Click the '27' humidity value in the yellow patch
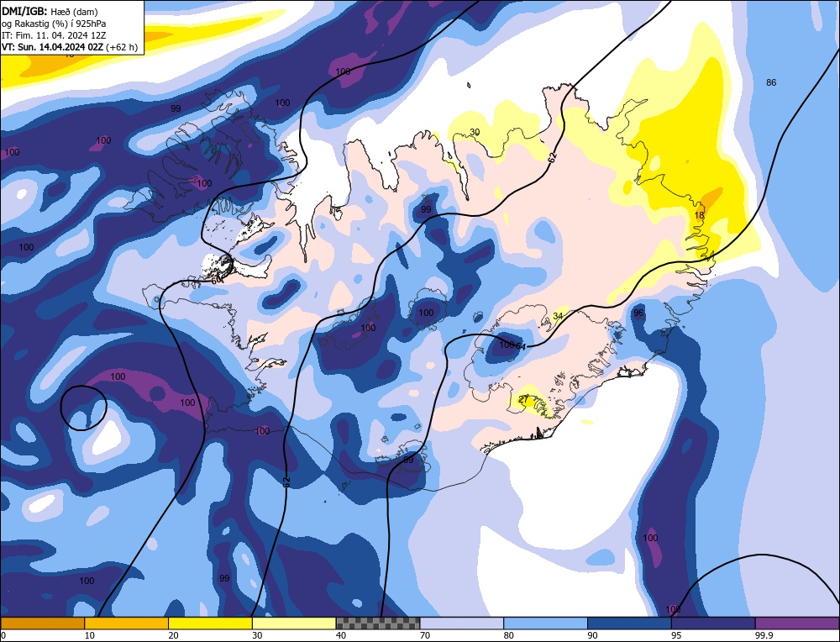This screenshot has width=840, height=642. click(523, 399)
